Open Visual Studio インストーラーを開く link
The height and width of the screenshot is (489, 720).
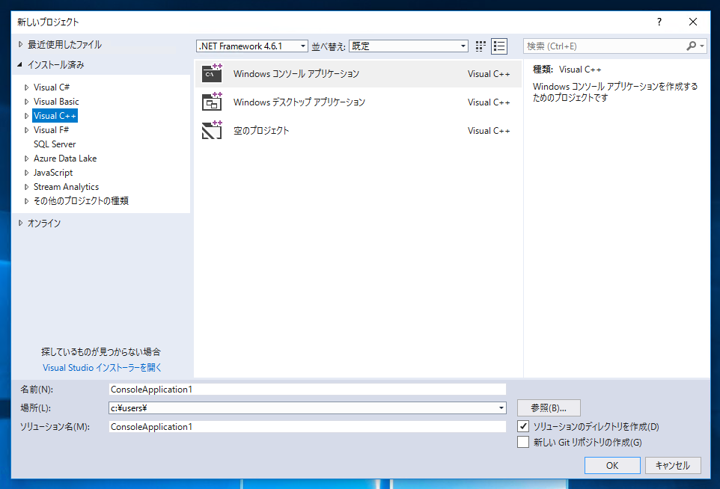[x=102, y=367]
